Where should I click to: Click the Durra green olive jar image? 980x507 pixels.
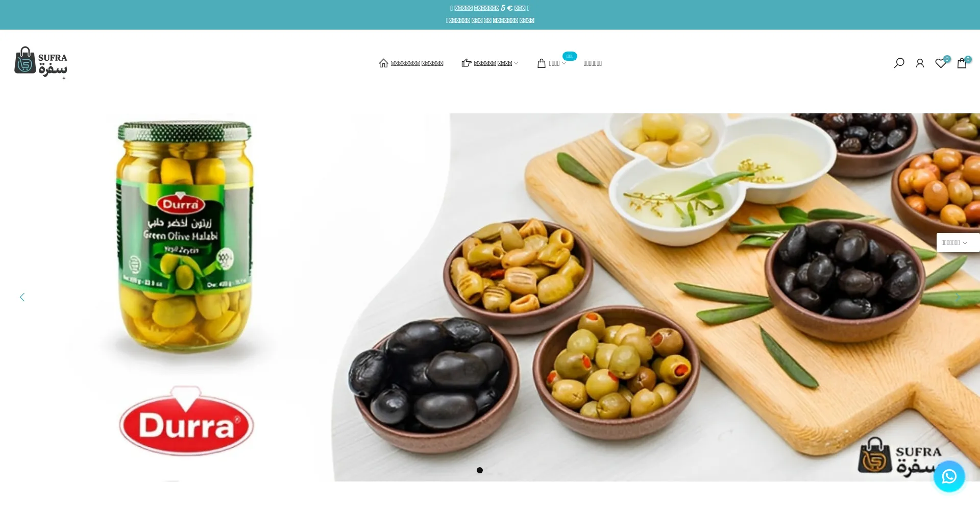pos(184,236)
